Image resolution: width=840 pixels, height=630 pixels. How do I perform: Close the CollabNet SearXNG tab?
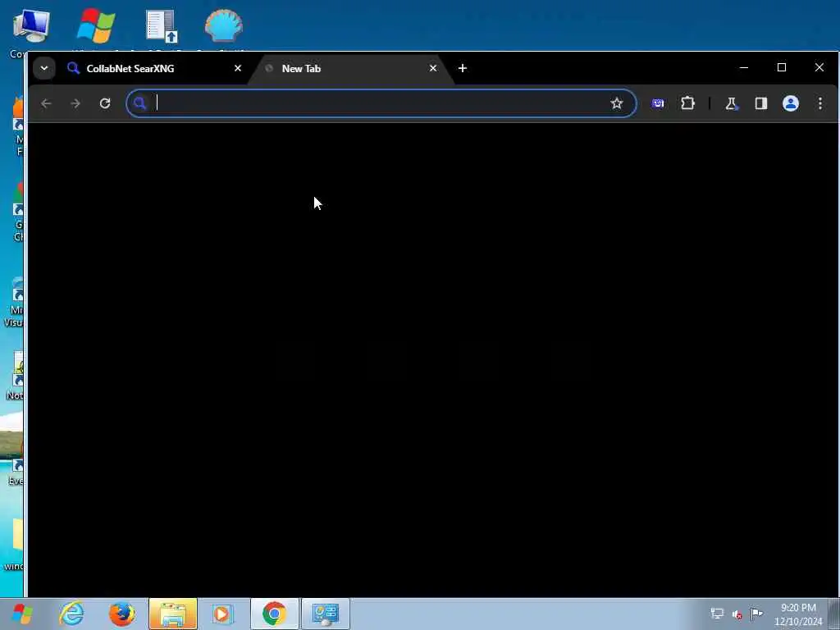pos(238,68)
